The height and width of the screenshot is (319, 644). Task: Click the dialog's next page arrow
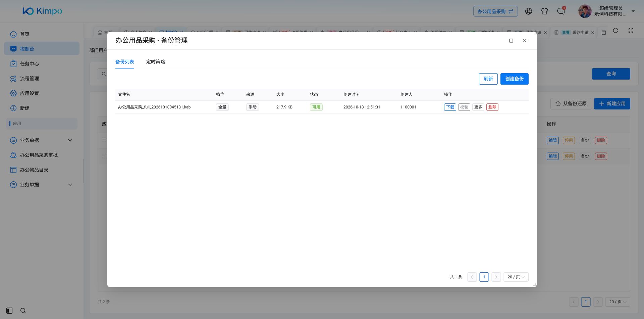coord(496,277)
